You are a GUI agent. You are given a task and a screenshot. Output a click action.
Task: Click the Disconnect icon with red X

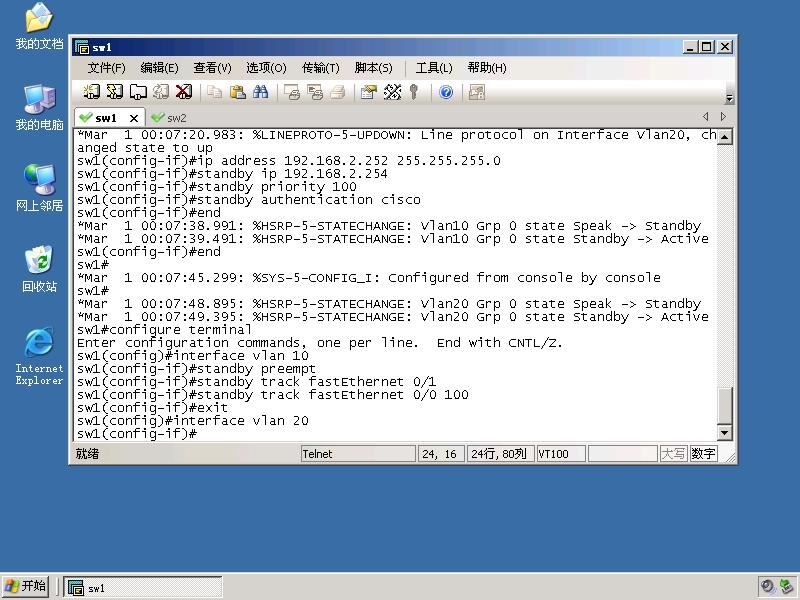(184, 92)
